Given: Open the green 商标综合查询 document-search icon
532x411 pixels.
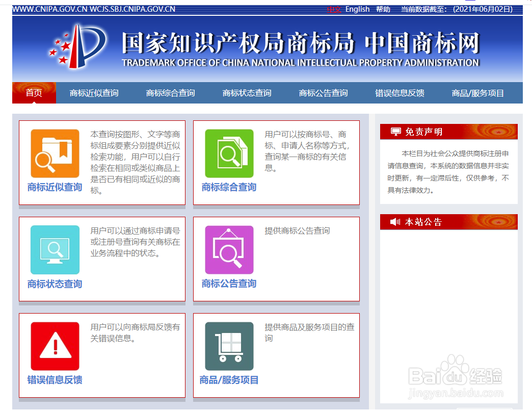Looking at the screenshot, I should coord(229,153).
